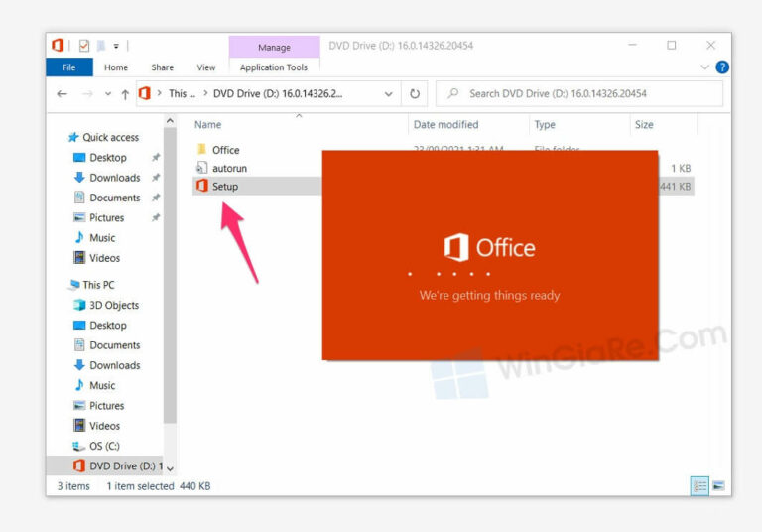Click the New folder quick access icon

(101, 46)
